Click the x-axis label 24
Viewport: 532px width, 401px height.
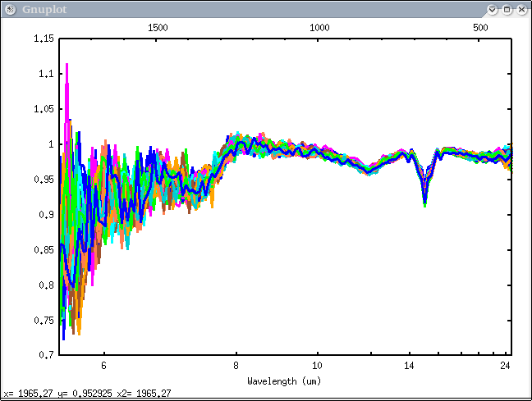[505, 366]
